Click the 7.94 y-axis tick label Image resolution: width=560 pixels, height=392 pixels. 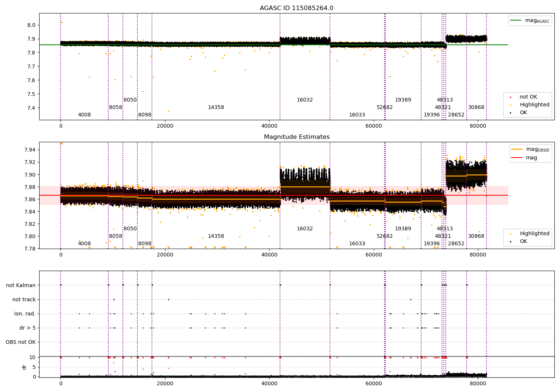pyautogui.click(x=30, y=150)
